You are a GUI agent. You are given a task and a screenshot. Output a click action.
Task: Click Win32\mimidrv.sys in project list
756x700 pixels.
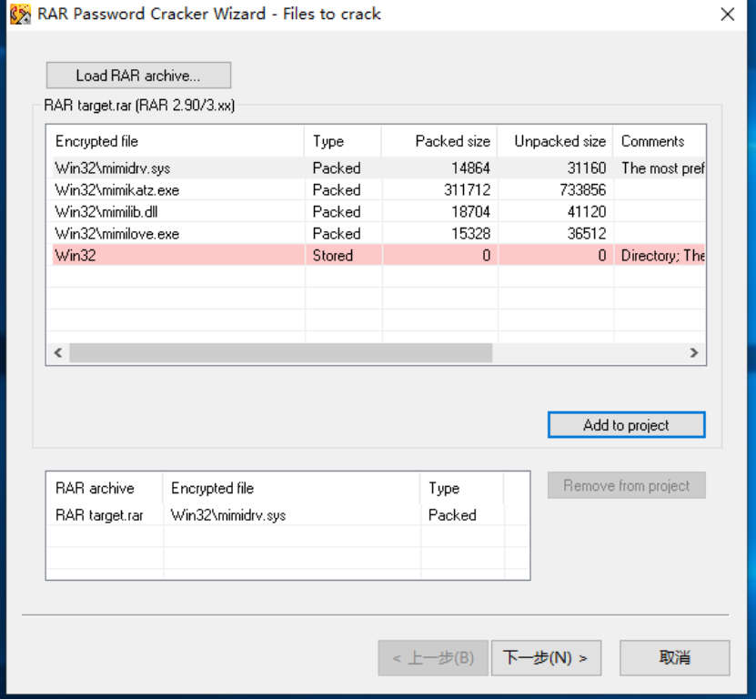coord(228,514)
